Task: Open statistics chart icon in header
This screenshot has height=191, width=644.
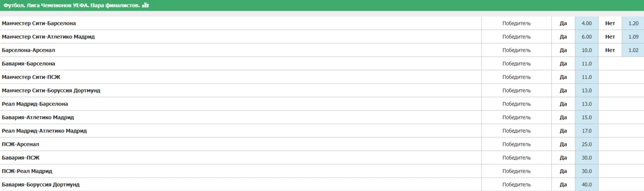Action: coord(146,5)
